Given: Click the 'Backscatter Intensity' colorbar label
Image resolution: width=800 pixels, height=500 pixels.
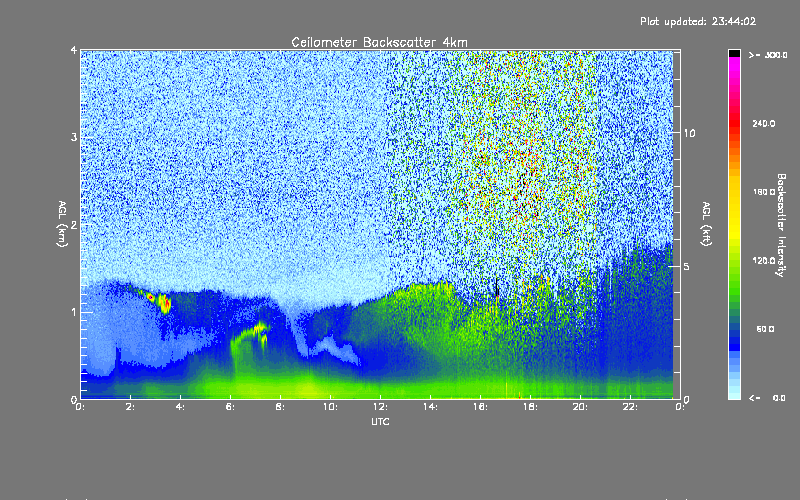Looking at the screenshot, I should (780, 225).
